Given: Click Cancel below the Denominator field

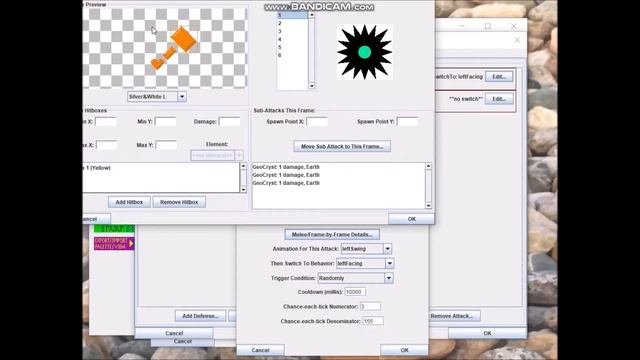Looking at the screenshot, I should coord(260,350).
